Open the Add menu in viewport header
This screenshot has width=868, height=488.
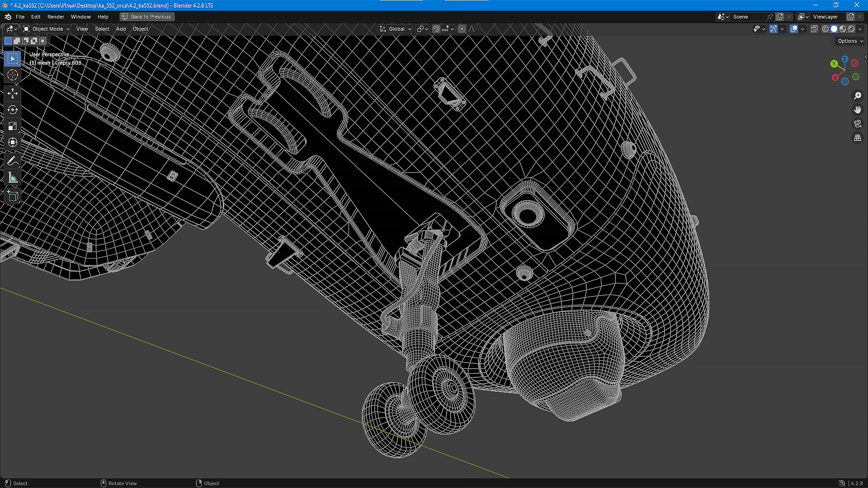[121, 29]
